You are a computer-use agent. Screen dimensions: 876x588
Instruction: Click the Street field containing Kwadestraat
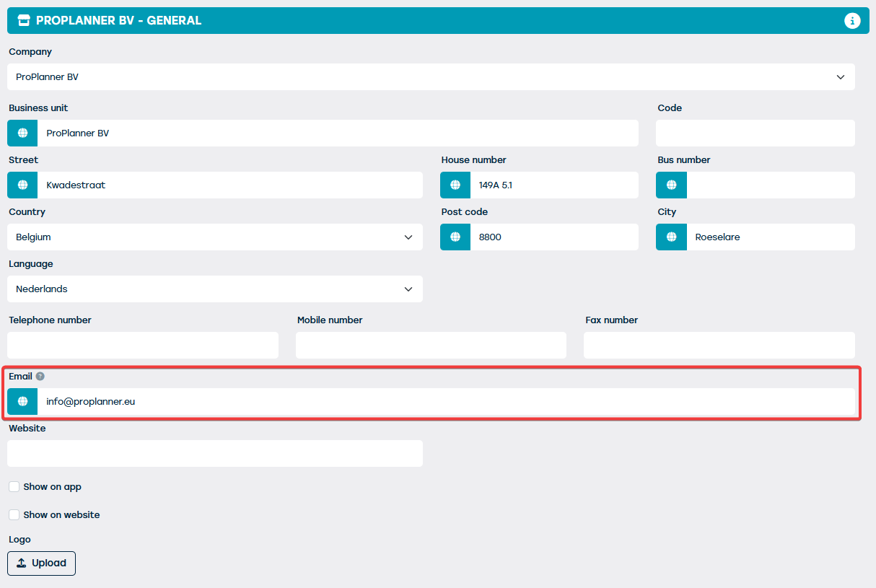click(230, 185)
